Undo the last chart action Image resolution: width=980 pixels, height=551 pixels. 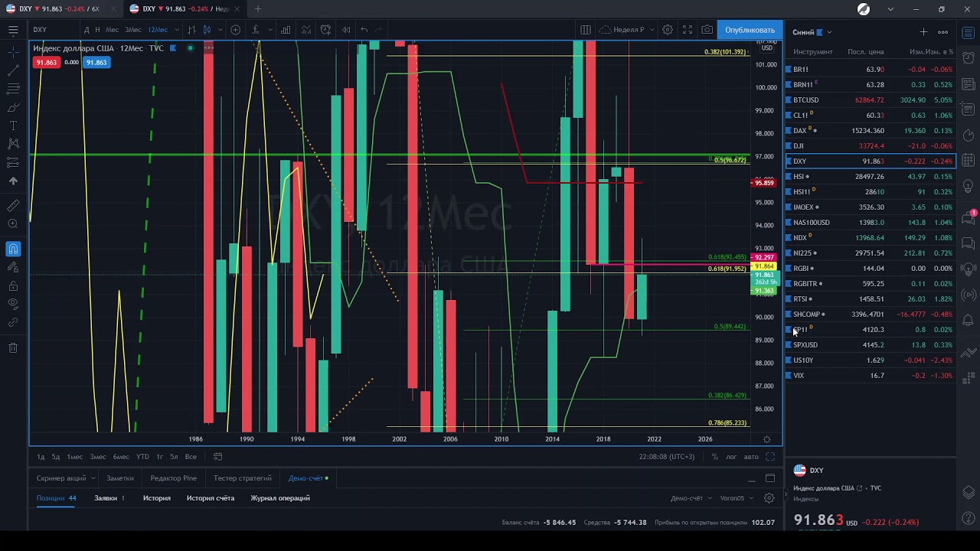[364, 30]
